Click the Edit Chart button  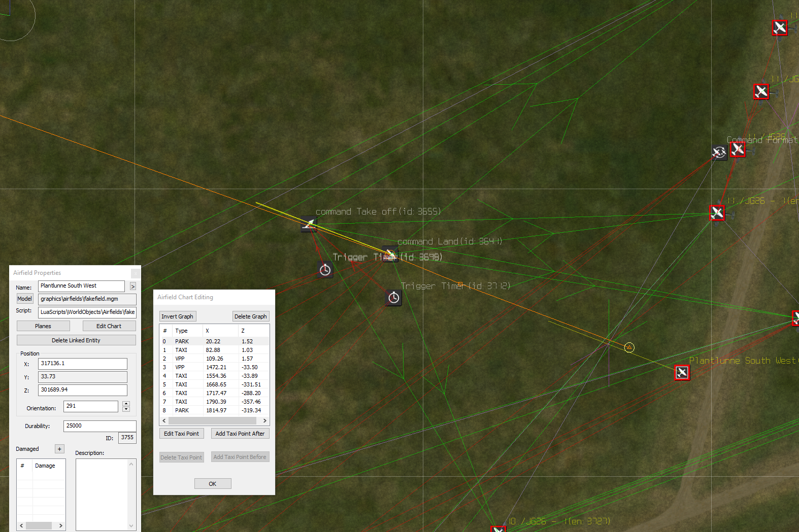pyautogui.click(x=109, y=326)
